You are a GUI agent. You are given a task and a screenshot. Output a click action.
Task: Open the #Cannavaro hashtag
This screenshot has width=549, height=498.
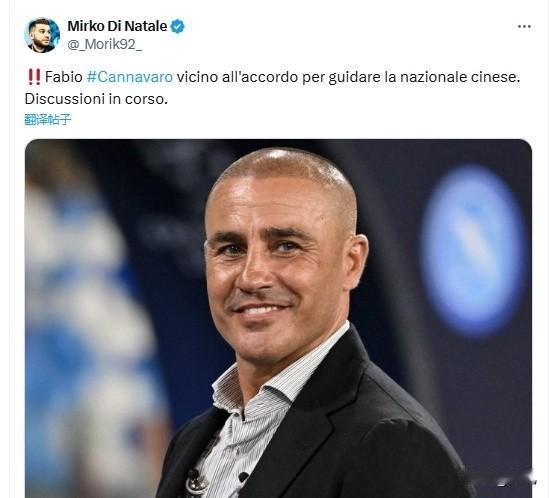tap(130, 77)
